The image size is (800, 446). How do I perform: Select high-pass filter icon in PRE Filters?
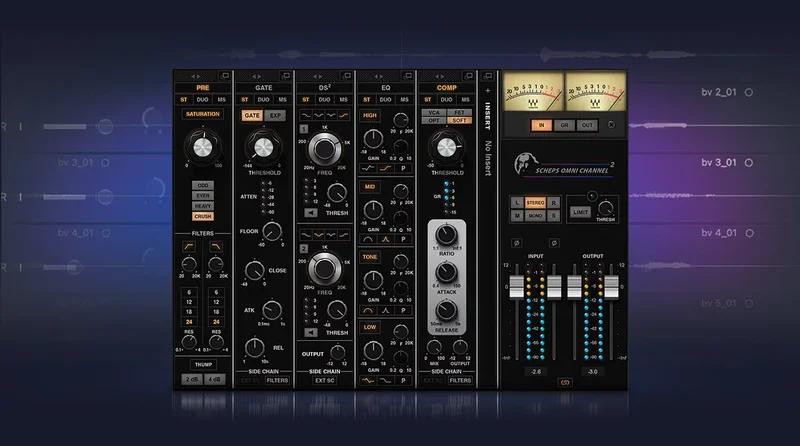189,246
